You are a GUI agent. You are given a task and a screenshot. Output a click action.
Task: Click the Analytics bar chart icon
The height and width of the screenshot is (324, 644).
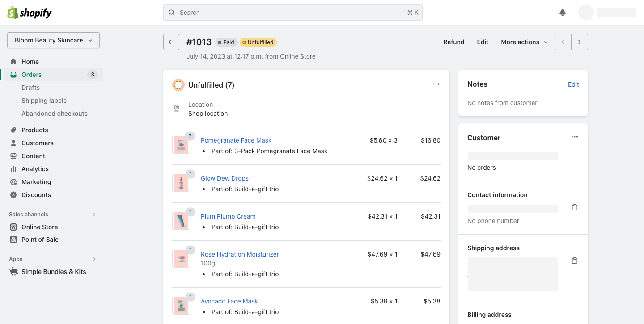[x=13, y=169]
